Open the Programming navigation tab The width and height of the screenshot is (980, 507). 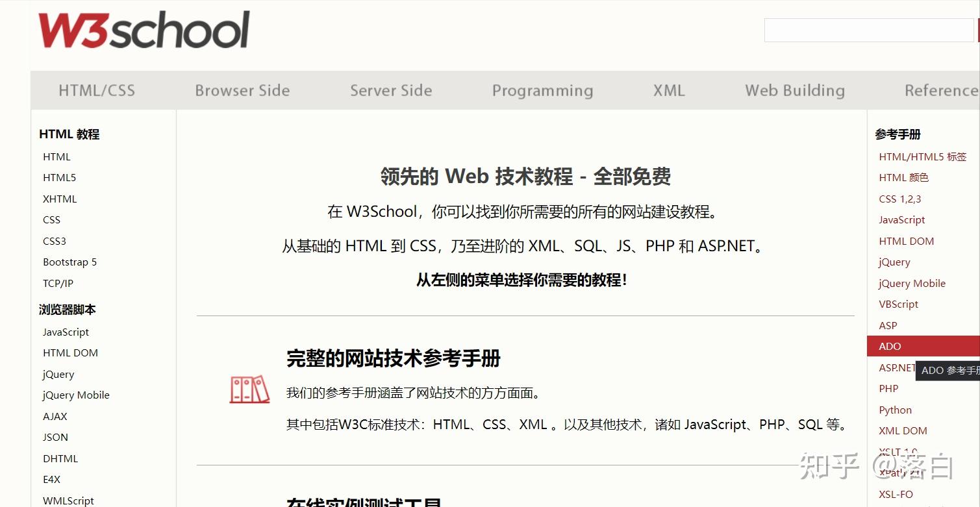click(542, 90)
